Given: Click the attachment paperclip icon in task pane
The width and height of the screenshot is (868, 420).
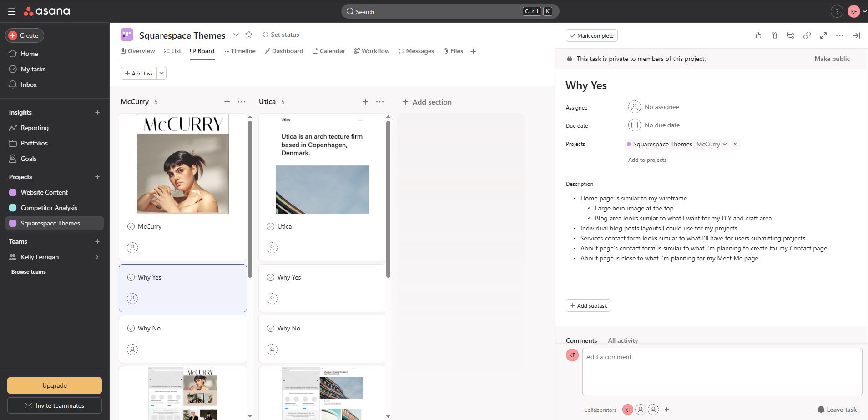Looking at the screenshot, I should pyautogui.click(x=774, y=35).
